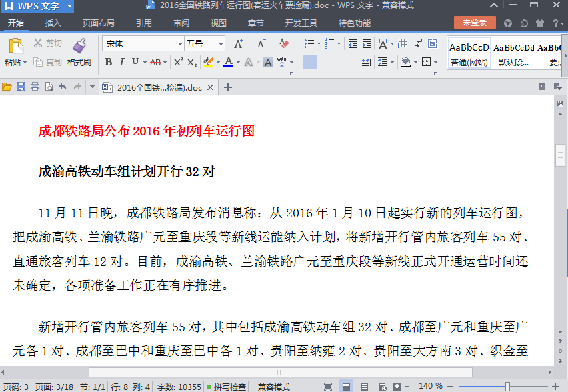Toggle underline formatting on selected text

click(x=135, y=62)
